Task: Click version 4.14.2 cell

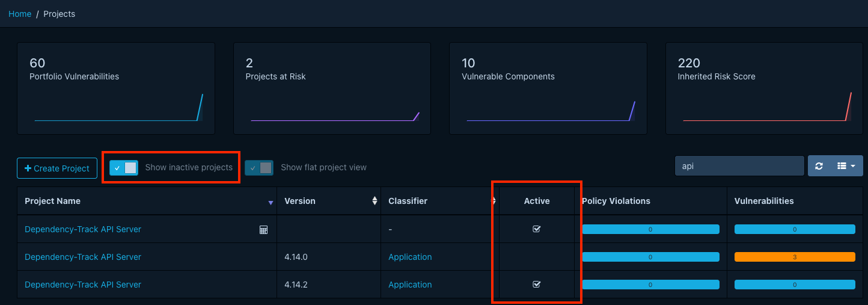Action: coord(329,285)
